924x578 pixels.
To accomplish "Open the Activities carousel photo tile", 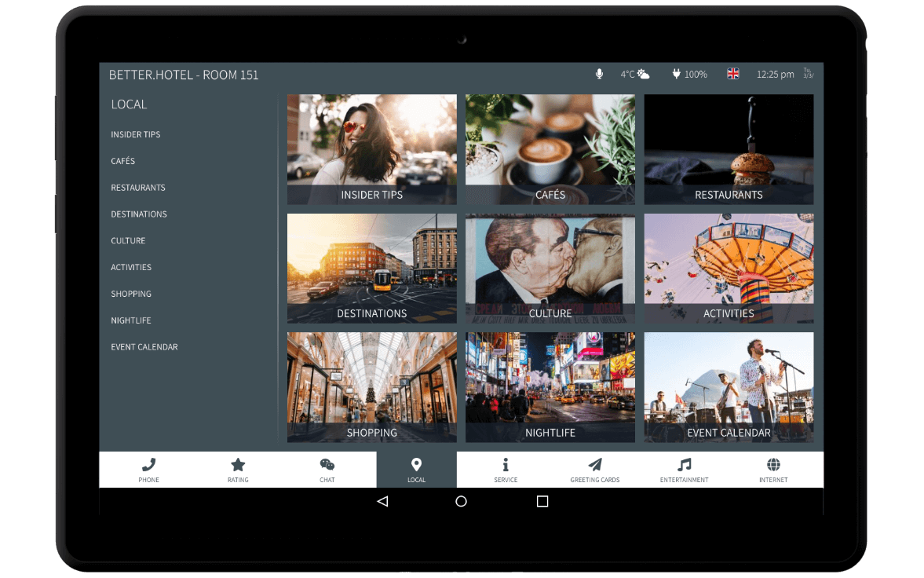I will (x=729, y=269).
